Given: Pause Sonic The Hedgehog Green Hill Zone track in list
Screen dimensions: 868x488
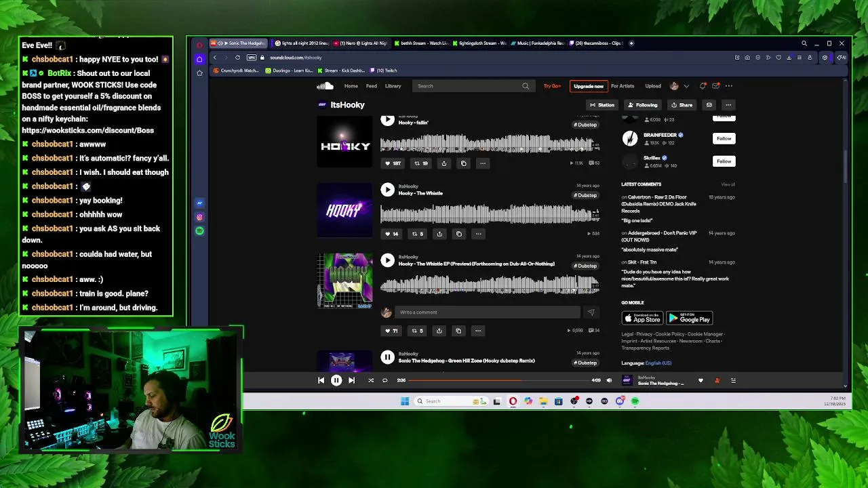Looking at the screenshot, I should click(387, 357).
